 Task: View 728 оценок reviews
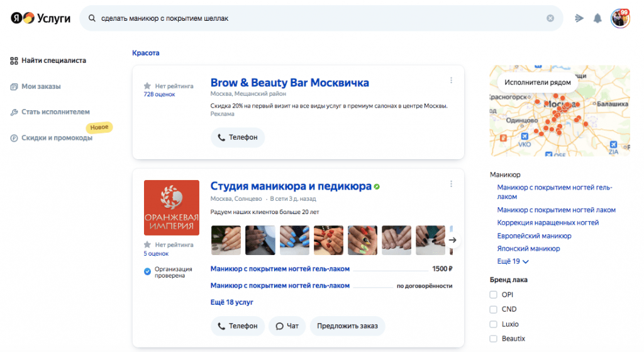point(159,94)
